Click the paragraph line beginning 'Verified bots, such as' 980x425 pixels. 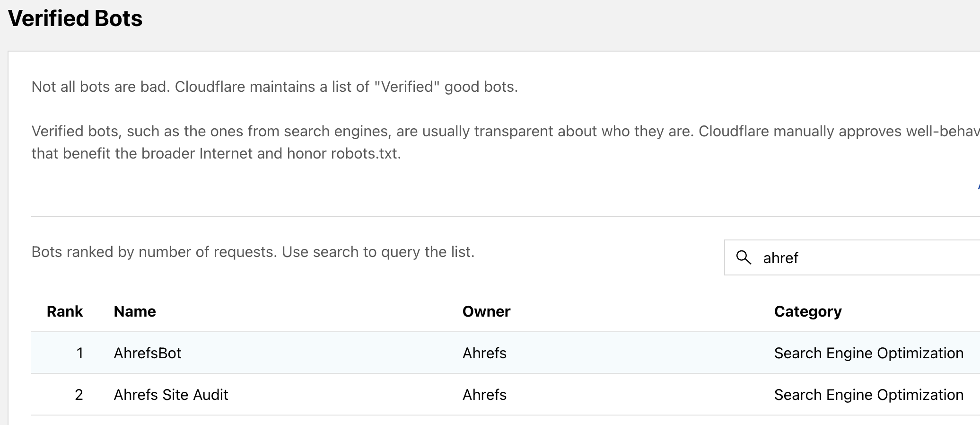pos(506,131)
